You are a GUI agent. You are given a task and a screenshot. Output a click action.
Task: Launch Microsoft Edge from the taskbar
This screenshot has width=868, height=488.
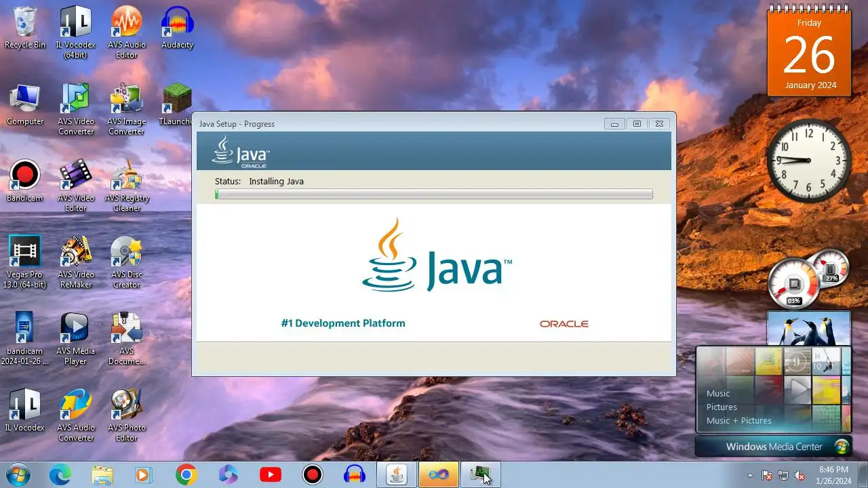coord(60,474)
